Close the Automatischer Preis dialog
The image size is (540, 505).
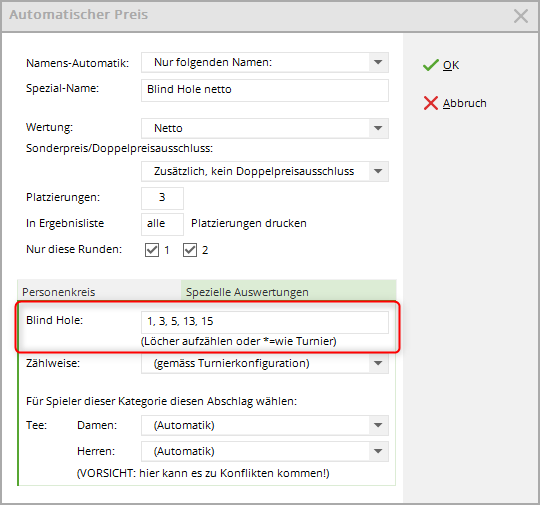[x=521, y=16]
